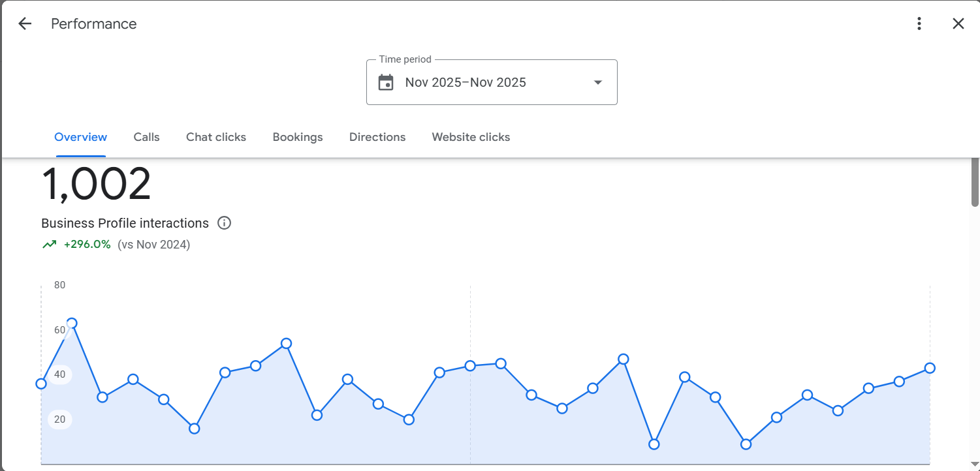Close the Performance panel with X
The image size is (980, 471).
958,24
